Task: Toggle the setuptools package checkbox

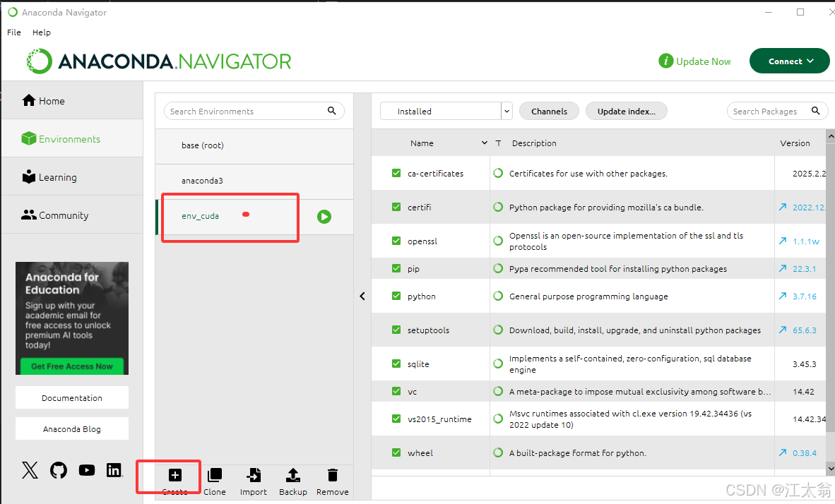Action: [396, 330]
